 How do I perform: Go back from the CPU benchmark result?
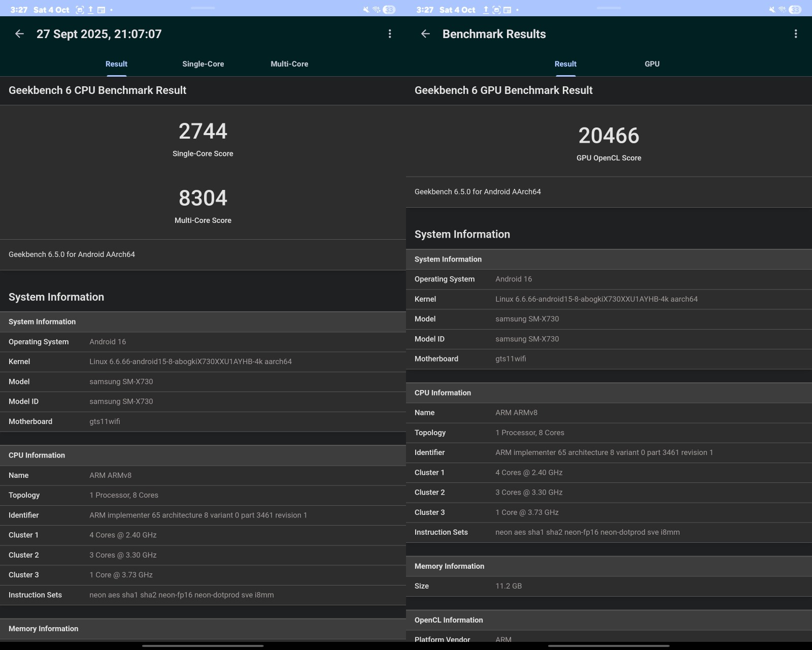tap(19, 34)
